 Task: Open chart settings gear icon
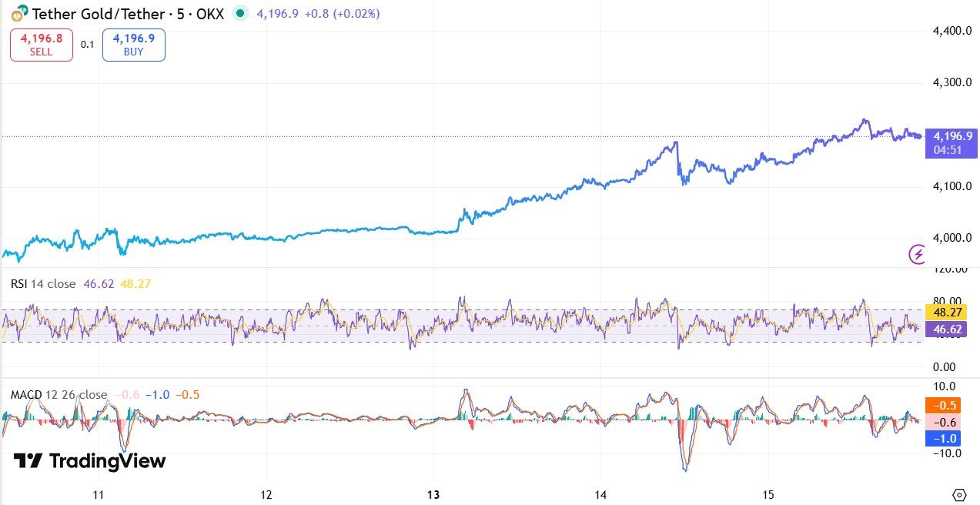tap(959, 494)
